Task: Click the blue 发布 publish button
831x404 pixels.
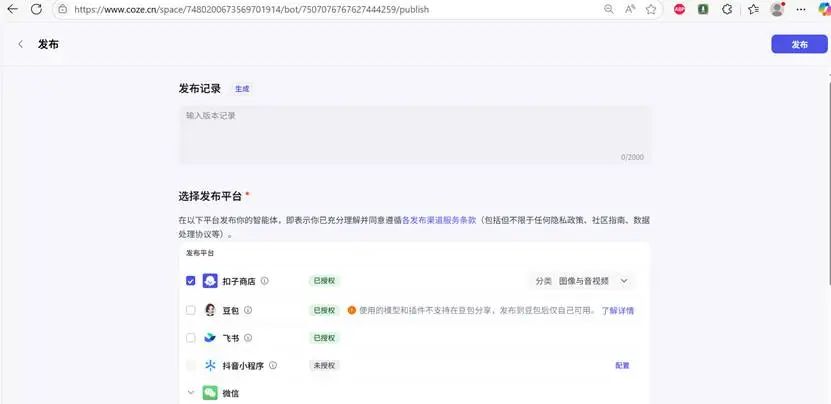Action: pyautogui.click(x=799, y=45)
